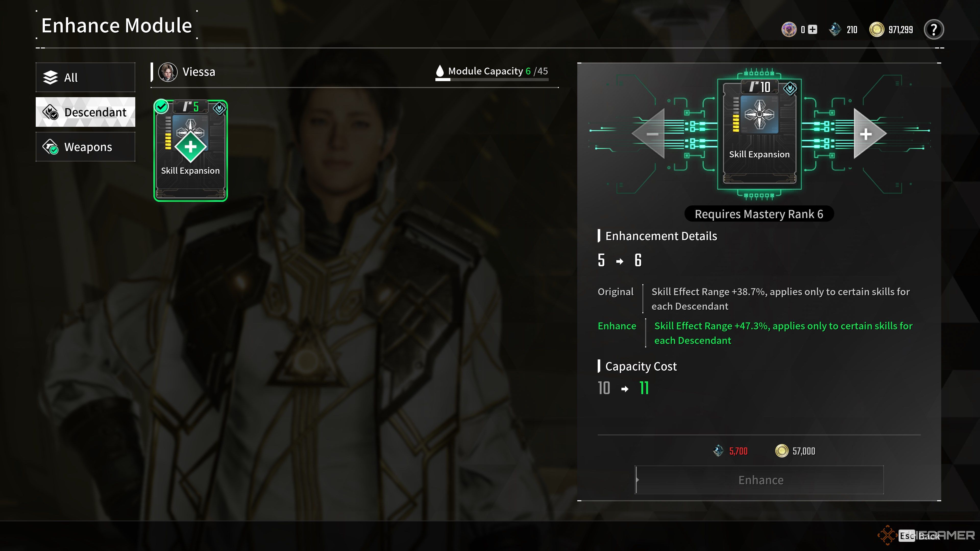This screenshot has width=980, height=551.
Task: Select the Skill Expansion module card
Action: 191,151
